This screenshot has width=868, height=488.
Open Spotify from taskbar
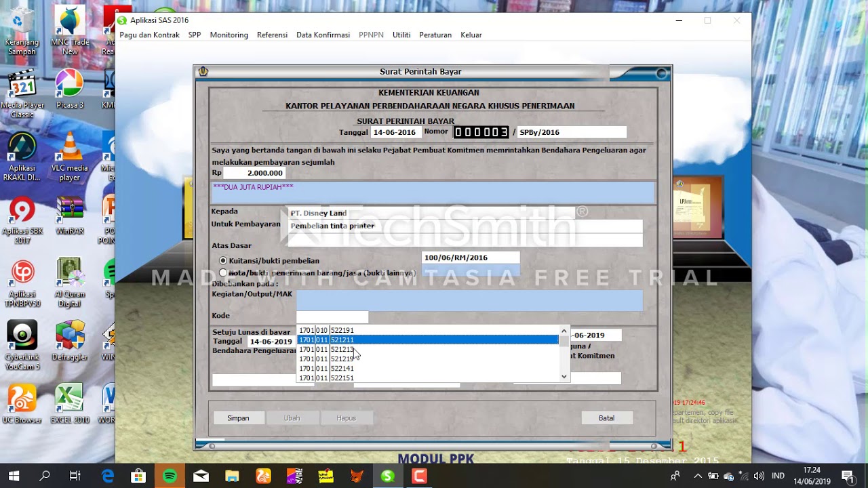(170, 476)
